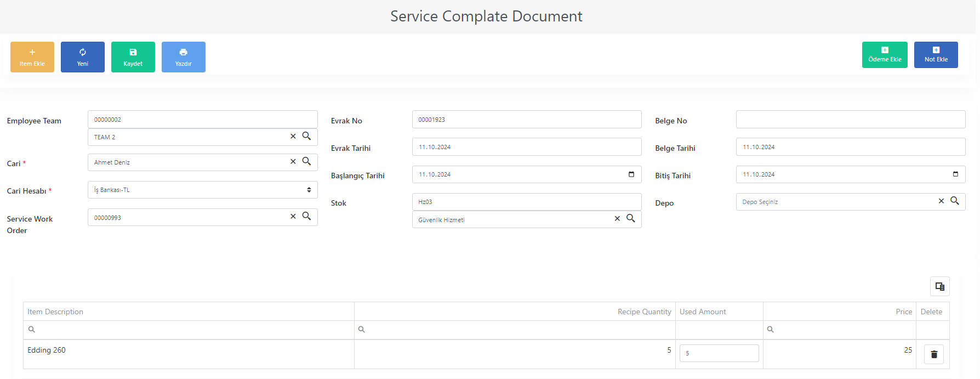980x379 pixels.
Task: Sort by Item Description column header
Action: (x=189, y=312)
